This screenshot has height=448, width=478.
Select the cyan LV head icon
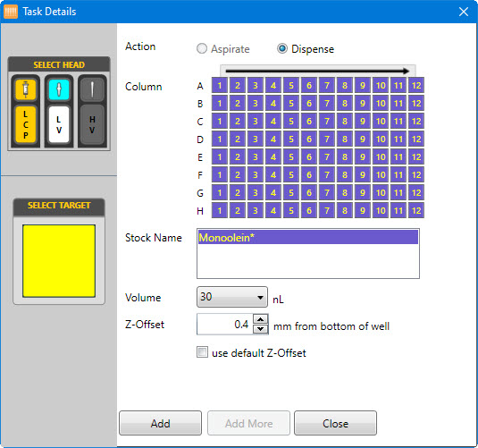(x=59, y=89)
